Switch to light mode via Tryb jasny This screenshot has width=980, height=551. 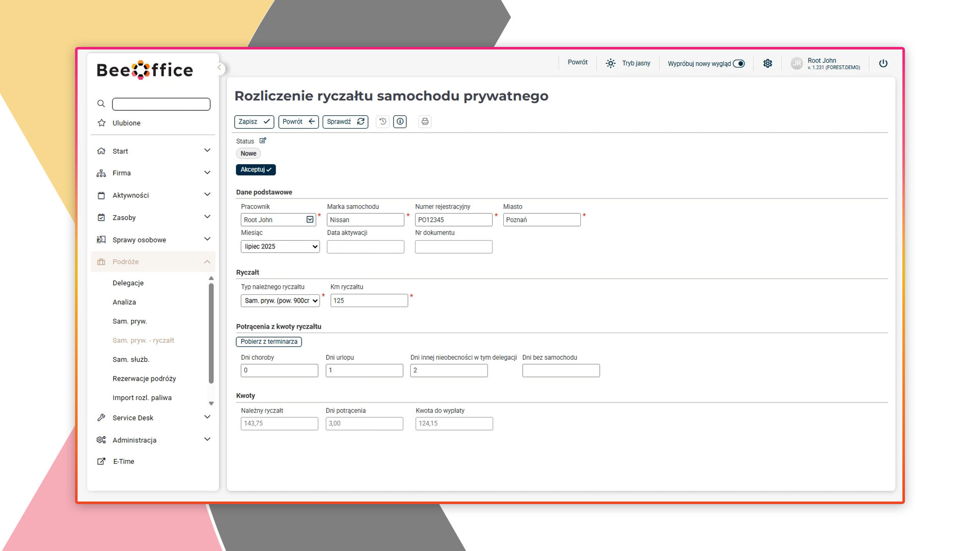pos(628,63)
